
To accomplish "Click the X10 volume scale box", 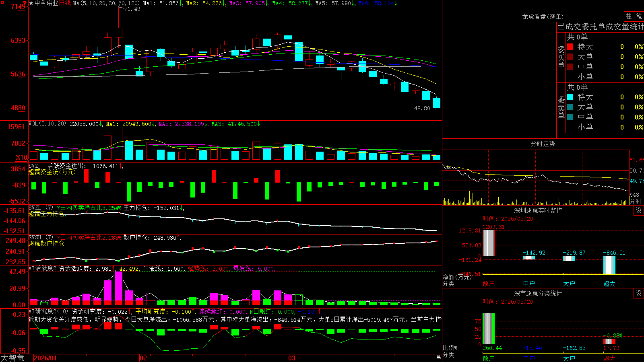I will click(x=21, y=157).
